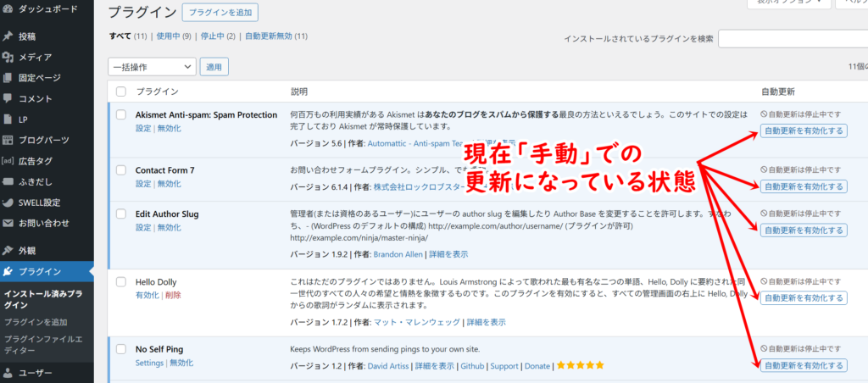Click 有効化 under Hello Dolly
This screenshot has width=868, height=383.
tap(147, 296)
